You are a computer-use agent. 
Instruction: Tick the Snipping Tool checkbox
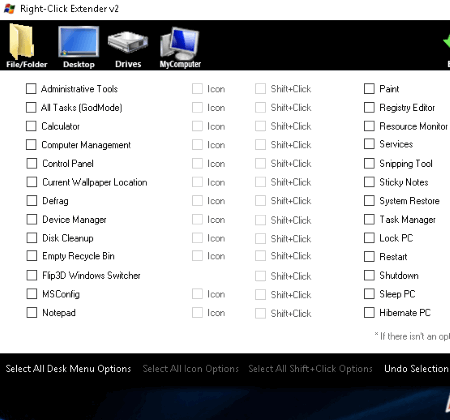369,163
